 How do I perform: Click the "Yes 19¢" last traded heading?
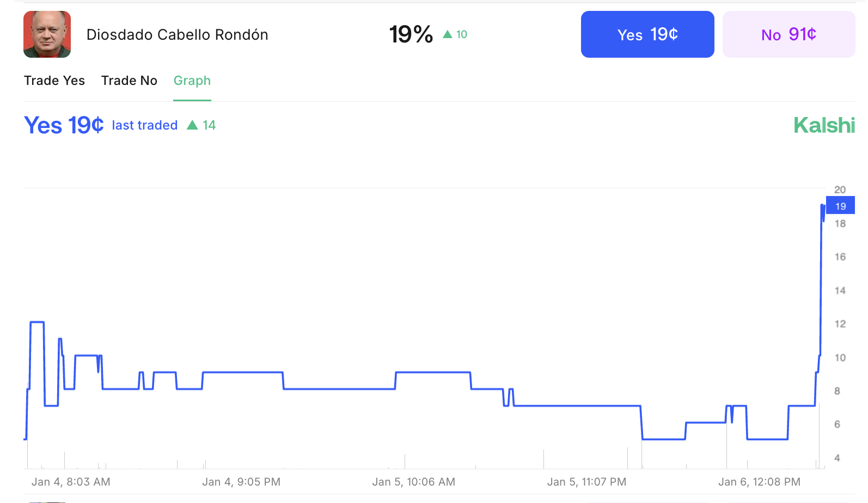click(64, 125)
